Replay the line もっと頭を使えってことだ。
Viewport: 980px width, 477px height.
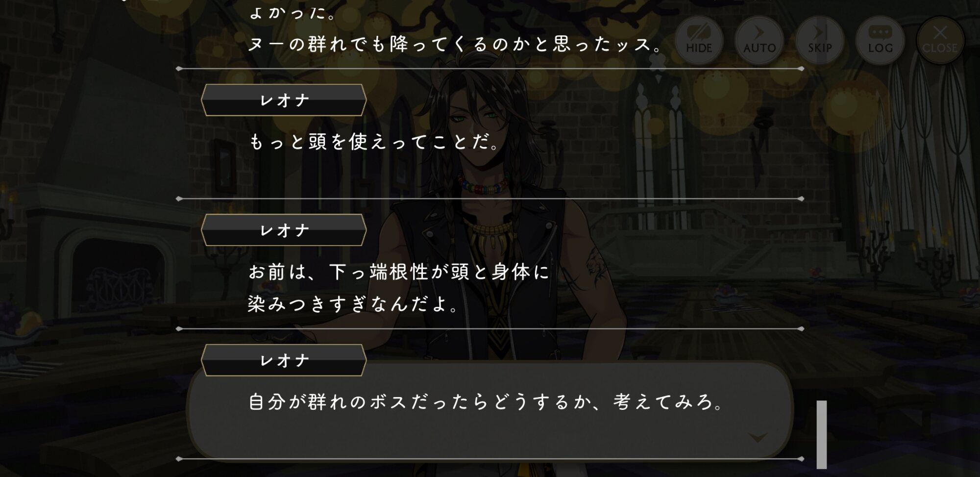(x=375, y=142)
